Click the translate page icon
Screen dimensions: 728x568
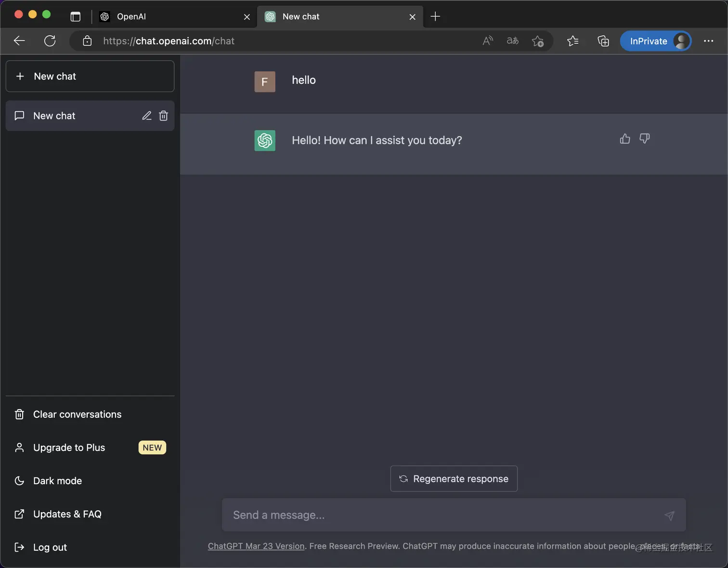click(513, 41)
